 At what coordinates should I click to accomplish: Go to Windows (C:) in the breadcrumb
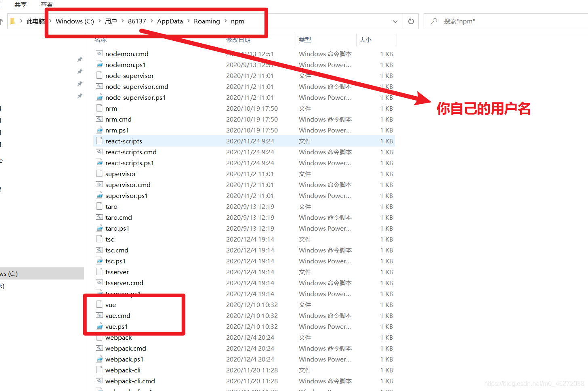[x=75, y=21]
